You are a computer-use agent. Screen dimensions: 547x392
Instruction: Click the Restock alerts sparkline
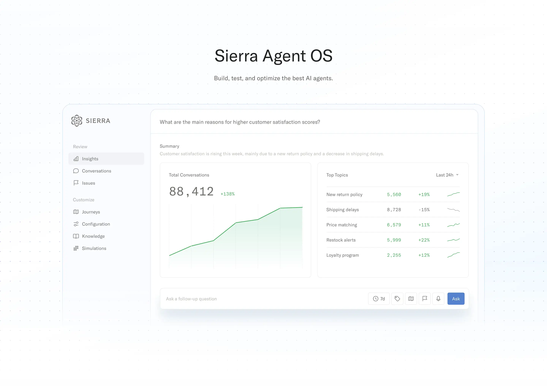pyautogui.click(x=453, y=240)
